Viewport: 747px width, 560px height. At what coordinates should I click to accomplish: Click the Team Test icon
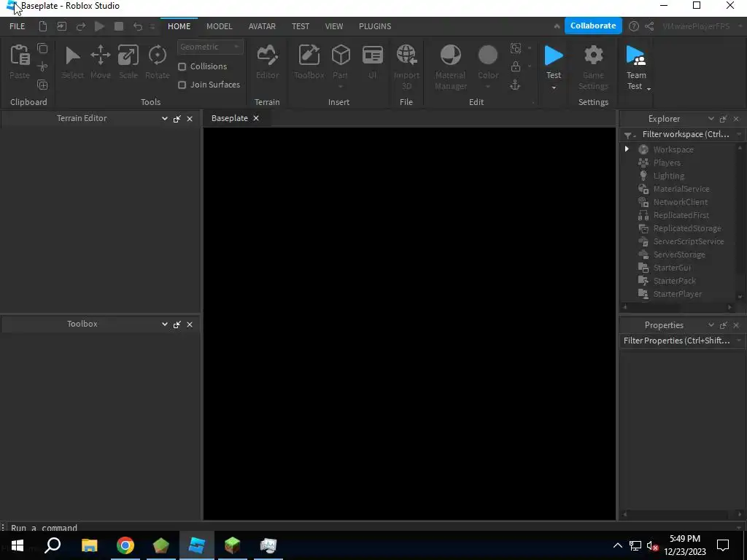635,55
